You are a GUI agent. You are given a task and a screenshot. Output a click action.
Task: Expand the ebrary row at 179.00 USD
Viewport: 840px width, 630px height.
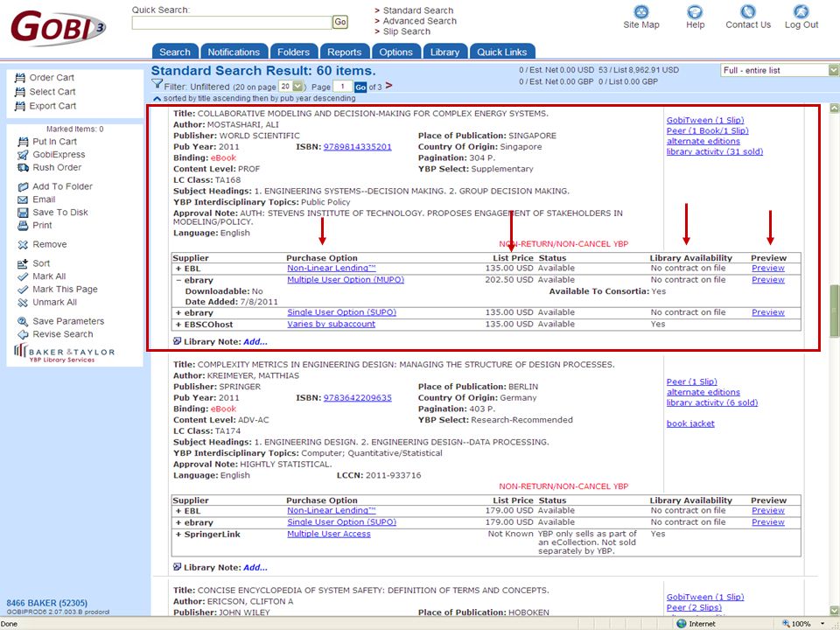click(x=178, y=523)
